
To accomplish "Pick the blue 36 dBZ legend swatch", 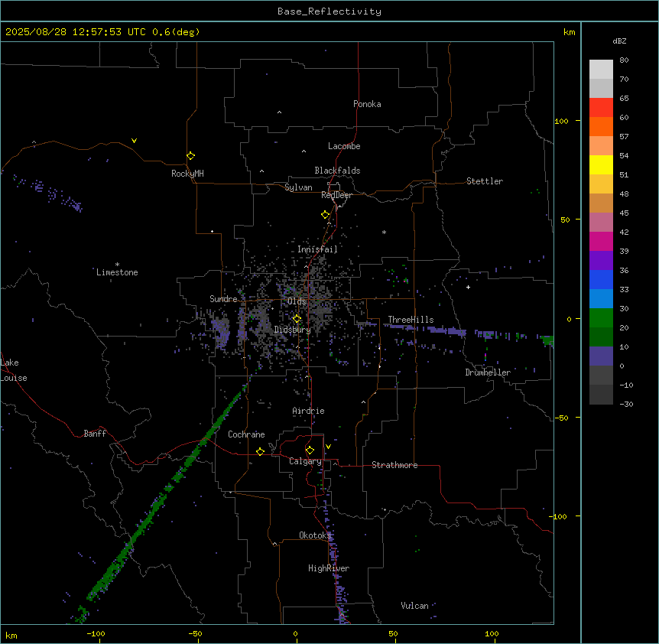I will pyautogui.click(x=601, y=279).
